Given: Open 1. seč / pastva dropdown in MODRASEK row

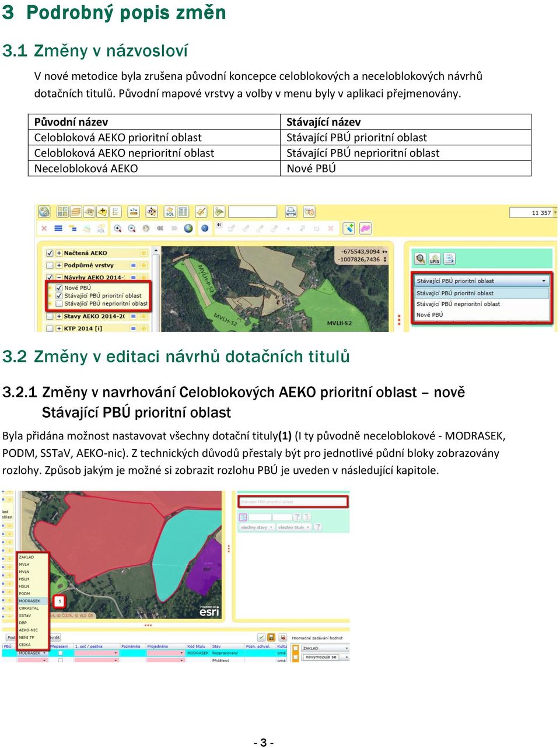Looking at the screenshot, I should click(96, 653).
